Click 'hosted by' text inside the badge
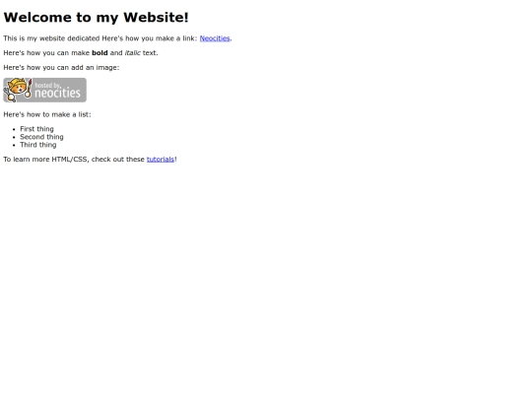Image resolution: width=532 pixels, height=399 pixels. point(48,85)
